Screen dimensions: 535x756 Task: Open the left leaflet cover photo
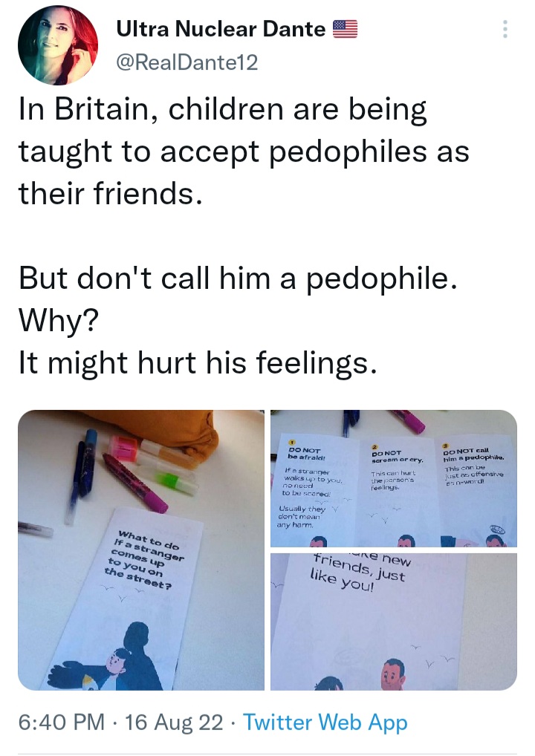(141, 550)
